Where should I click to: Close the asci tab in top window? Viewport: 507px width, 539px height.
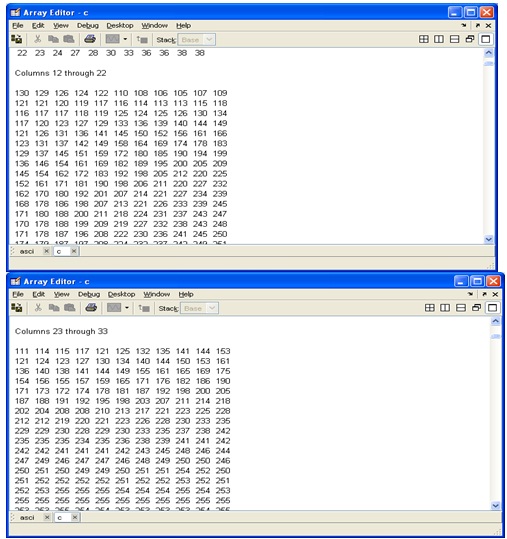coord(46,251)
